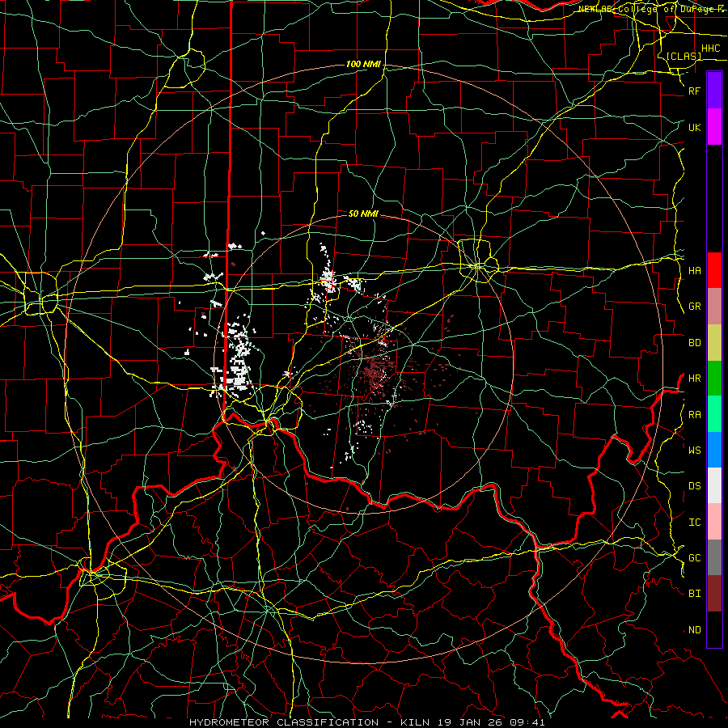728x728 pixels.
Task: Select the ND legend label
Action: coord(694,630)
